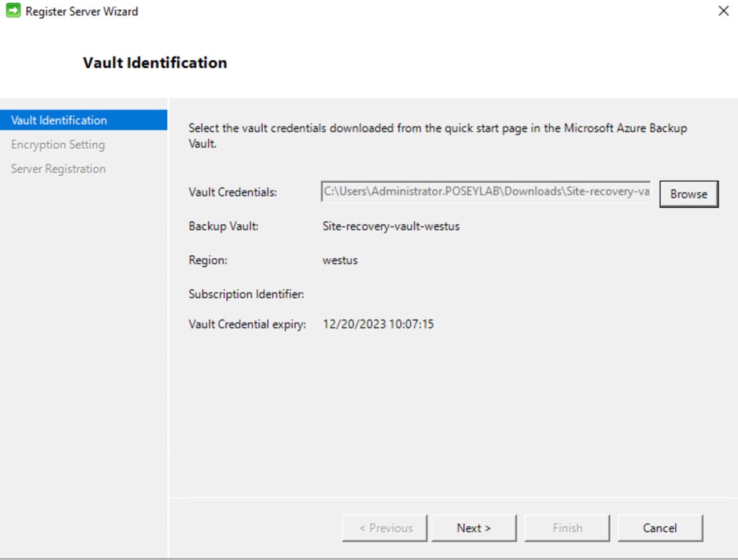
Task: Click the Vault Identification heading
Action: point(155,62)
